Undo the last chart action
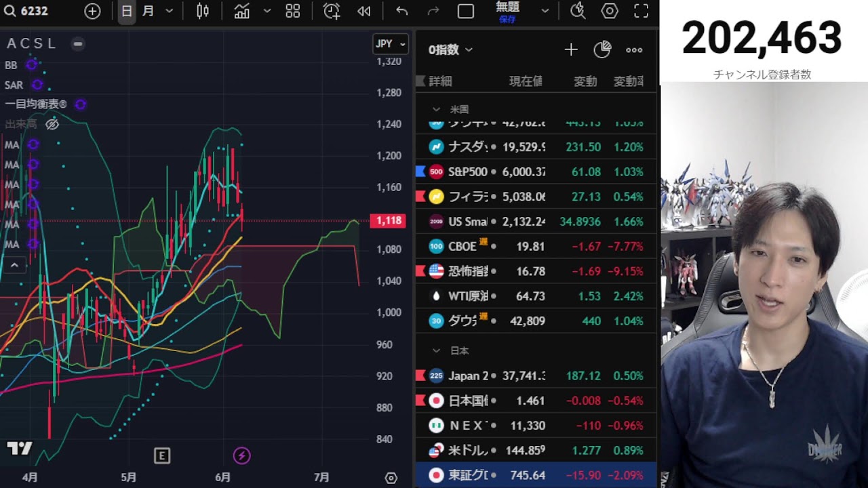 click(x=402, y=11)
